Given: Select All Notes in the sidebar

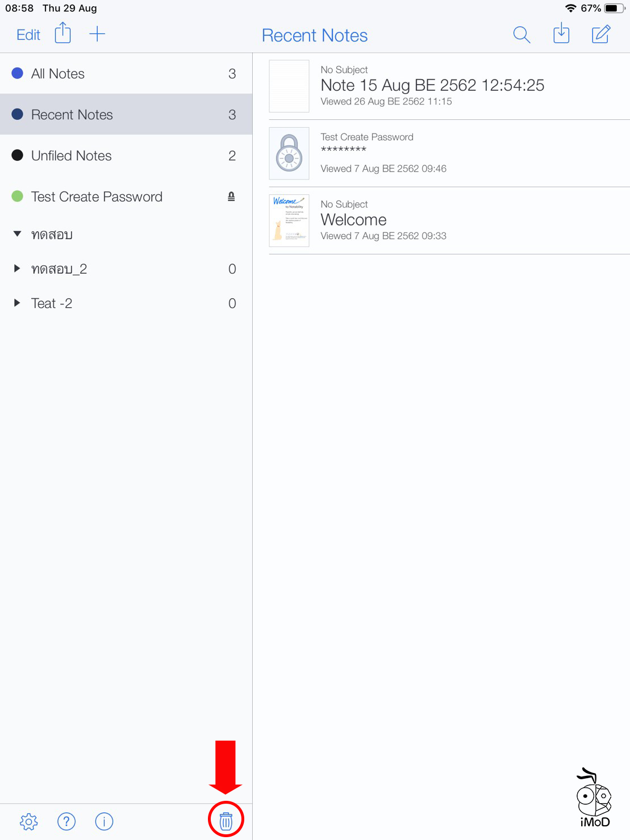Looking at the screenshot, I should (58, 73).
